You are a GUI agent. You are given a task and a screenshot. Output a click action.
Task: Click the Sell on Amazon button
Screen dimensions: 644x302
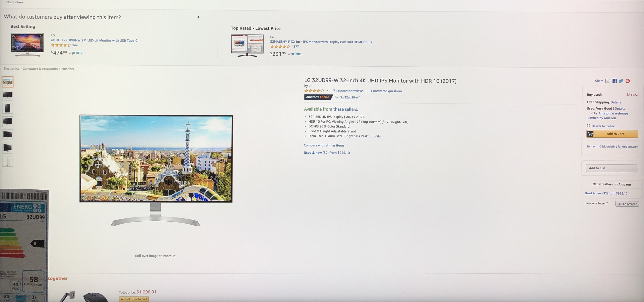[627, 204]
